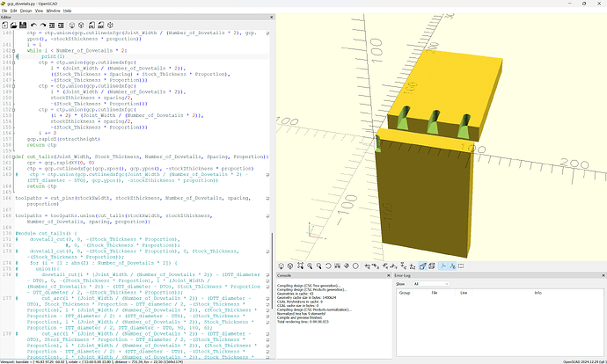Click 'Compile and preview finished' console line
The width and height of the screenshot is (607, 364).
(x=300, y=317)
